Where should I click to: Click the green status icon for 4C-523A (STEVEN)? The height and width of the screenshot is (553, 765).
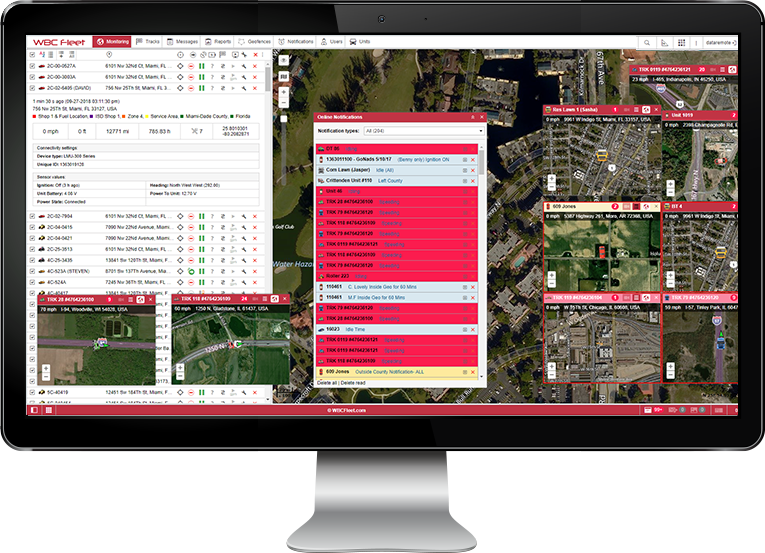[191, 271]
